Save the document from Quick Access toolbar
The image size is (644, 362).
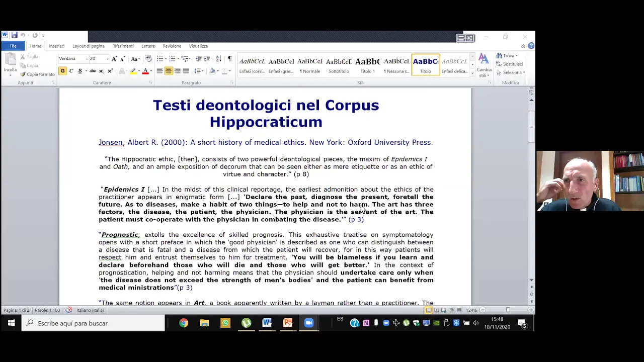point(14,35)
